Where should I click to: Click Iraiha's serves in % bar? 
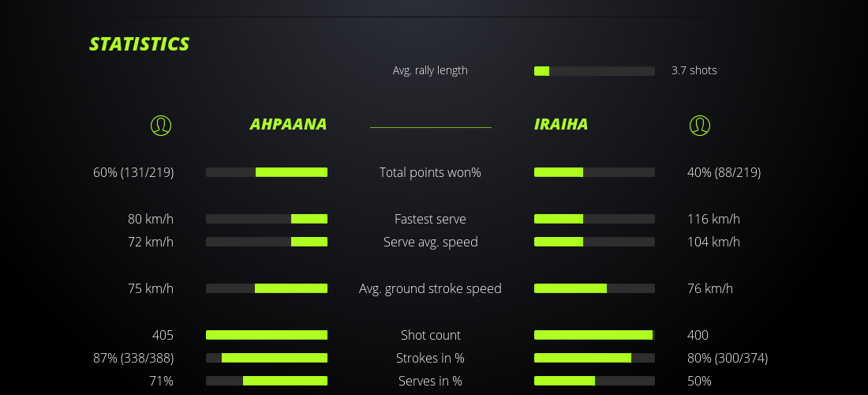click(594, 381)
